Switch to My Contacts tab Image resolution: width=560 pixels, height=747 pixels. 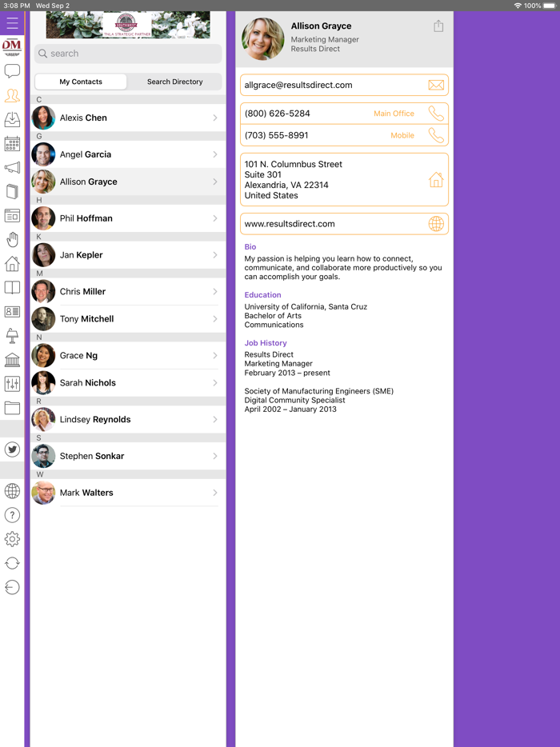(81, 82)
